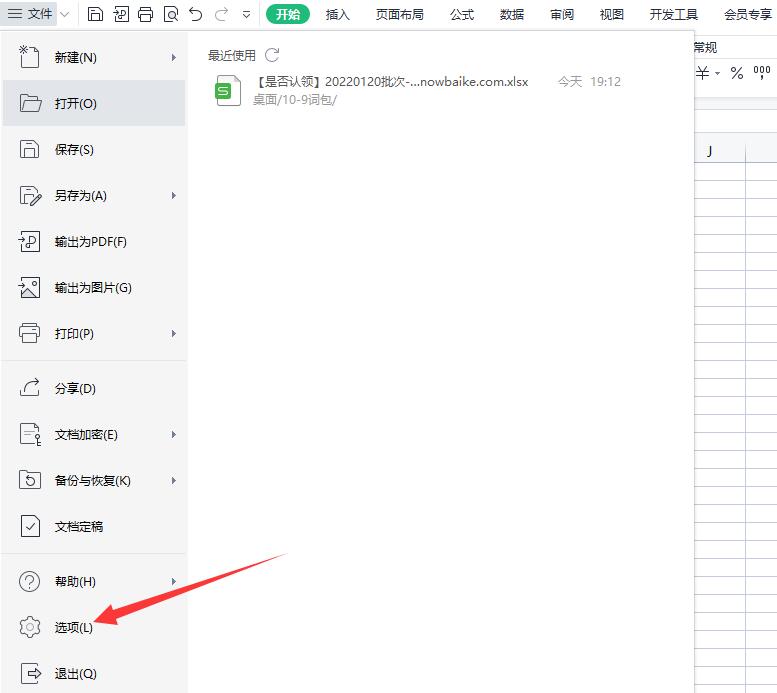Click the new document icon beside 新建(N)
The image size is (777, 693).
click(x=29, y=57)
